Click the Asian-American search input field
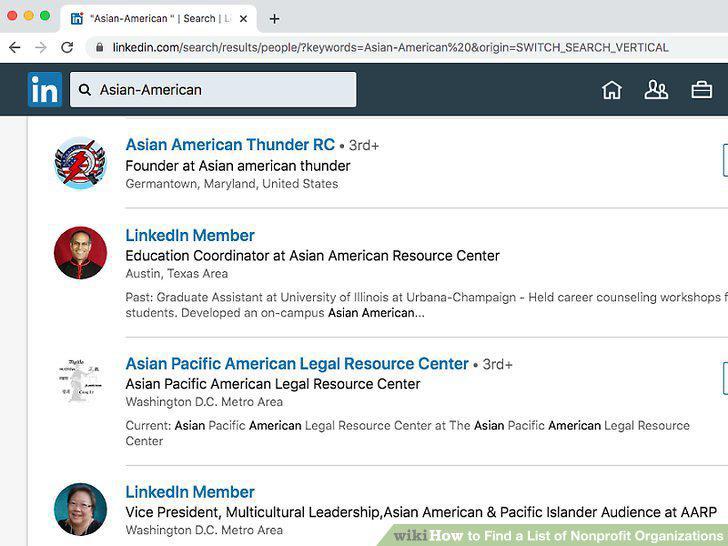Screen dimensions: 728x546 coord(213,90)
